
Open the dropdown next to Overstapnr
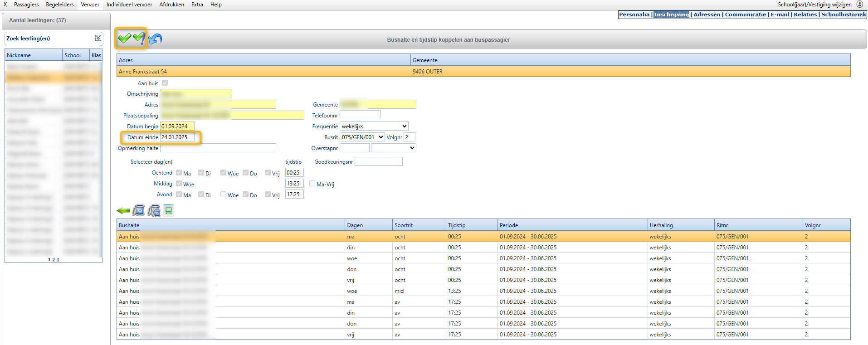tap(394, 148)
